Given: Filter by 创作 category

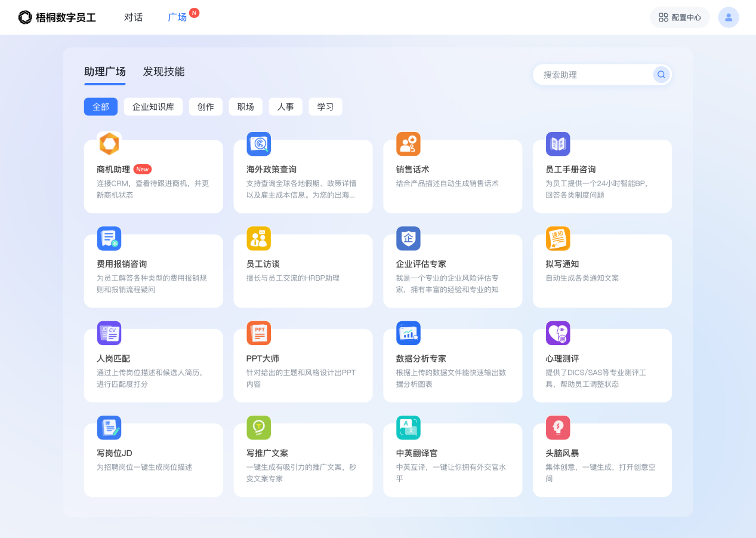Looking at the screenshot, I should click(206, 107).
